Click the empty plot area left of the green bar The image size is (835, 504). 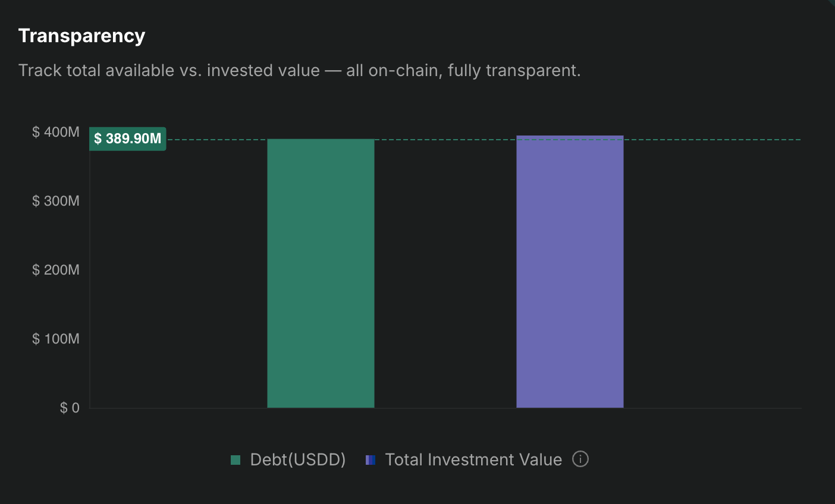pyautogui.click(x=178, y=273)
